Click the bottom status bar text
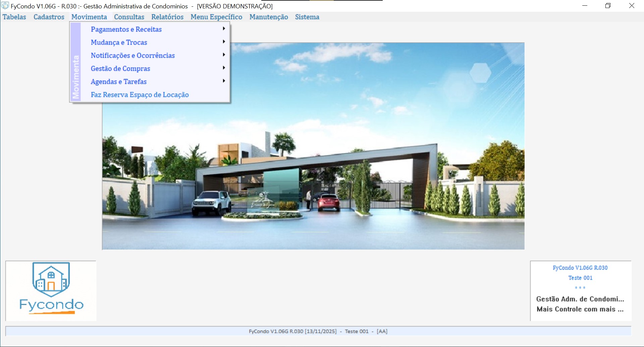 318,331
